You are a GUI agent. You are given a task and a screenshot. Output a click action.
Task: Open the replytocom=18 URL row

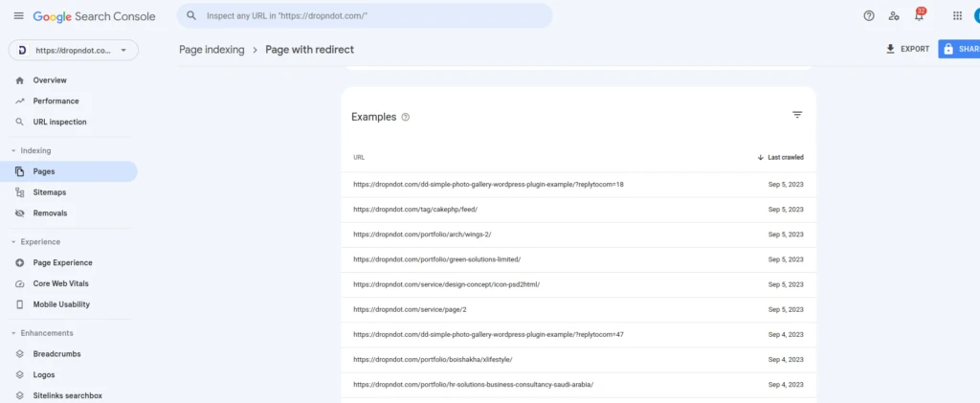pyautogui.click(x=578, y=185)
